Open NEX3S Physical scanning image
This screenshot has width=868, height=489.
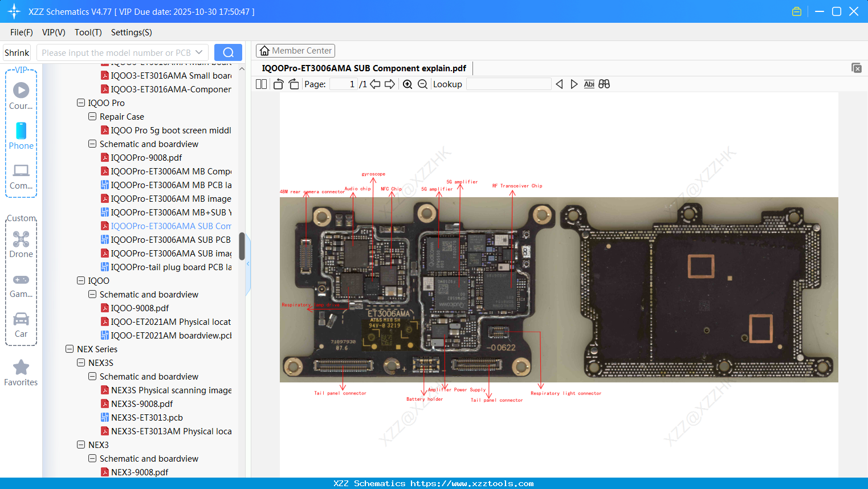coord(166,390)
